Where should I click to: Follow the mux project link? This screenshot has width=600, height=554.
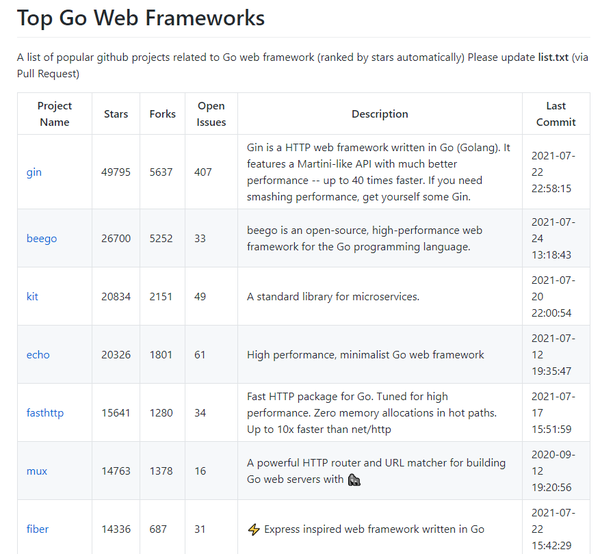[37, 471]
